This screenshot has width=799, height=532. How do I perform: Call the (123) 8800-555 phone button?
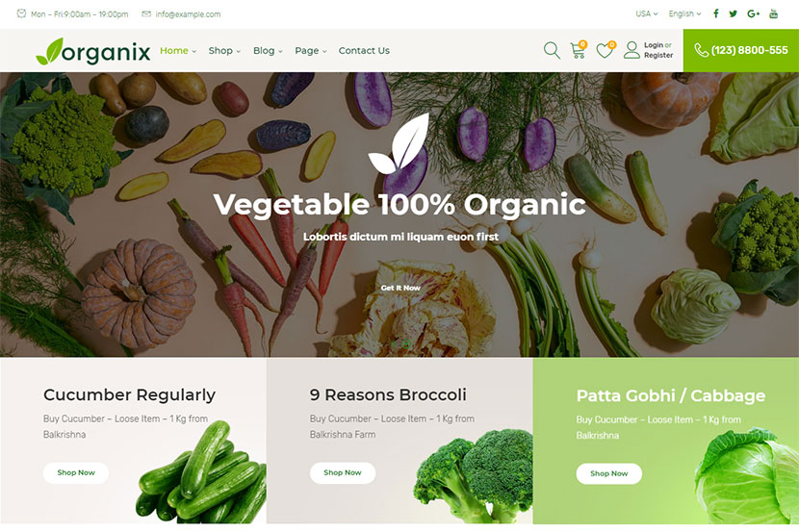point(741,50)
